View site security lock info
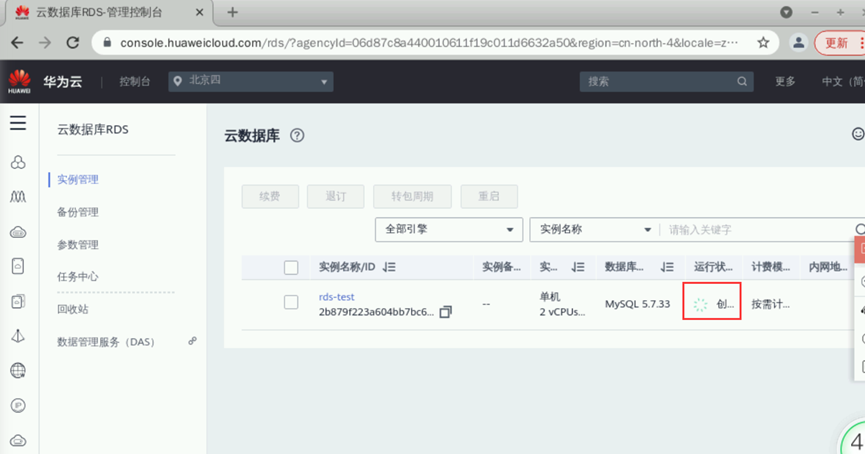 pos(107,42)
